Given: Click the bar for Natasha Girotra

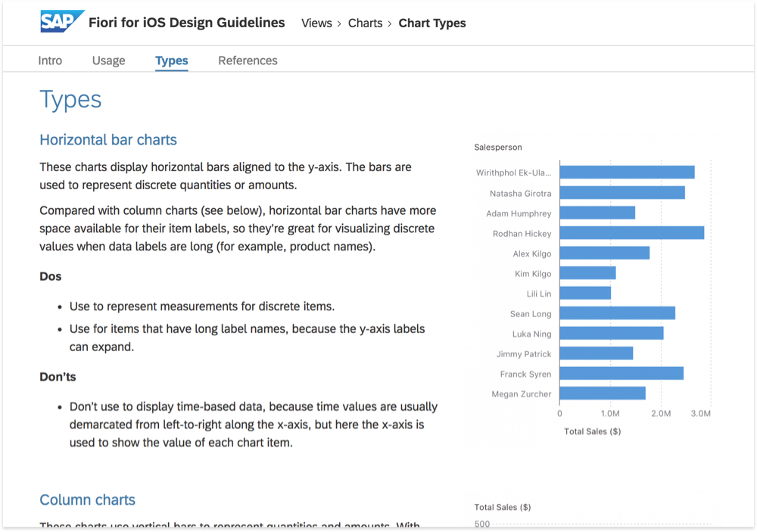Looking at the screenshot, I should tap(622, 193).
